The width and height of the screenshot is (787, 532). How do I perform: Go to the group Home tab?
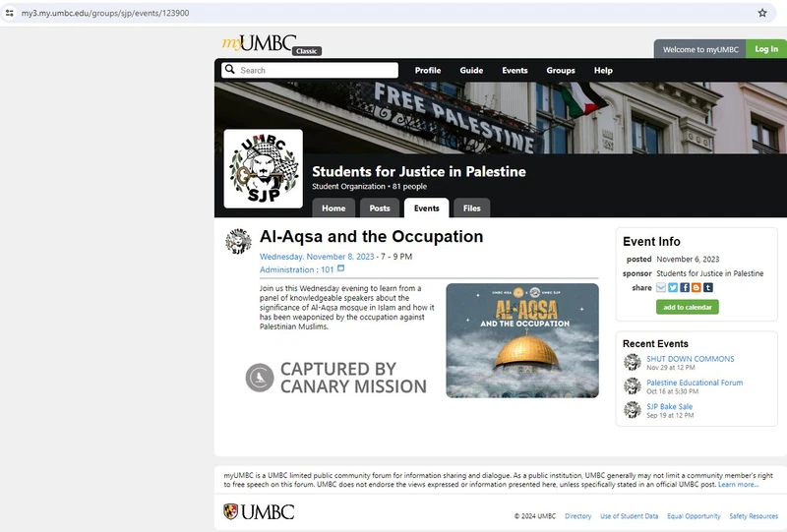pos(333,208)
